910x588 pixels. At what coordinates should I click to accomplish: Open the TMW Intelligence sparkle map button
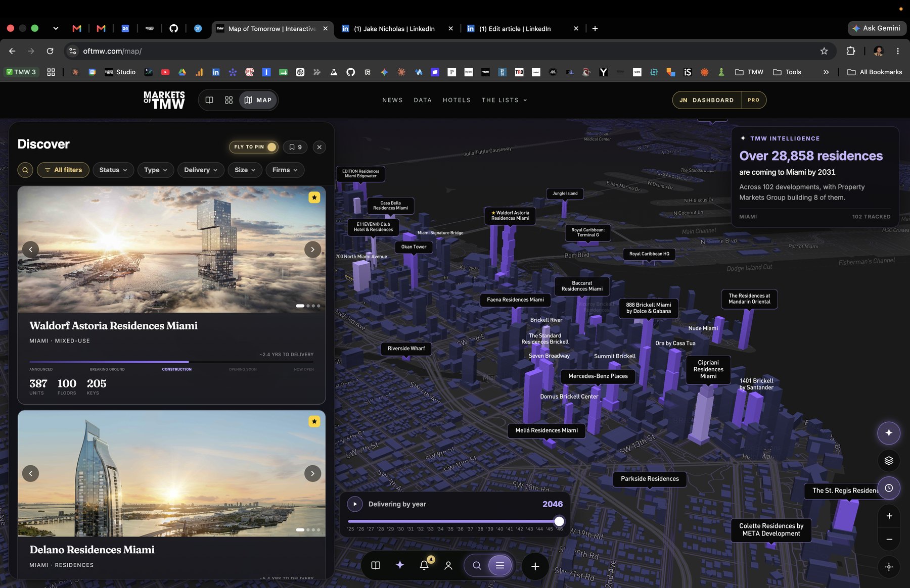[x=889, y=433]
